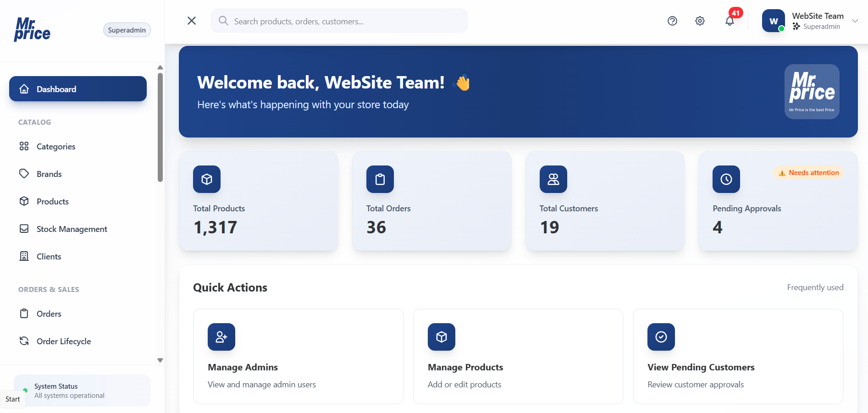Viewport: 868px width, 413px height.
Task: Open the help question mark icon
Action: [x=672, y=21]
